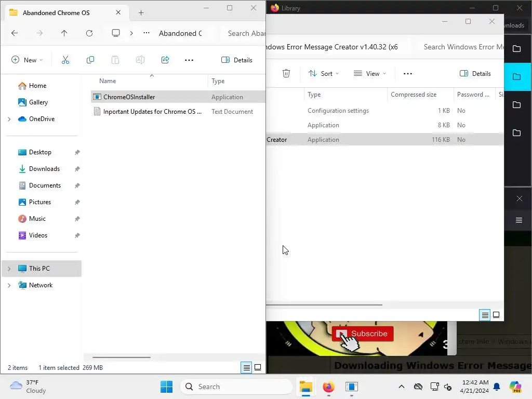Viewport: 532px width, 399px height.
Task: Click the red Subscribe button
Action: 362,334
